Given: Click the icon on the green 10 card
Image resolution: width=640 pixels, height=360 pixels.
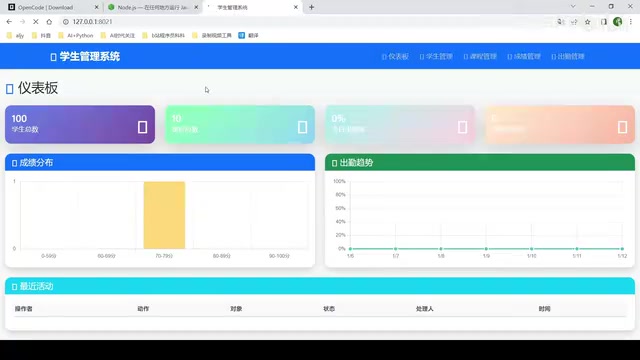Looking at the screenshot, I should click(302, 127).
